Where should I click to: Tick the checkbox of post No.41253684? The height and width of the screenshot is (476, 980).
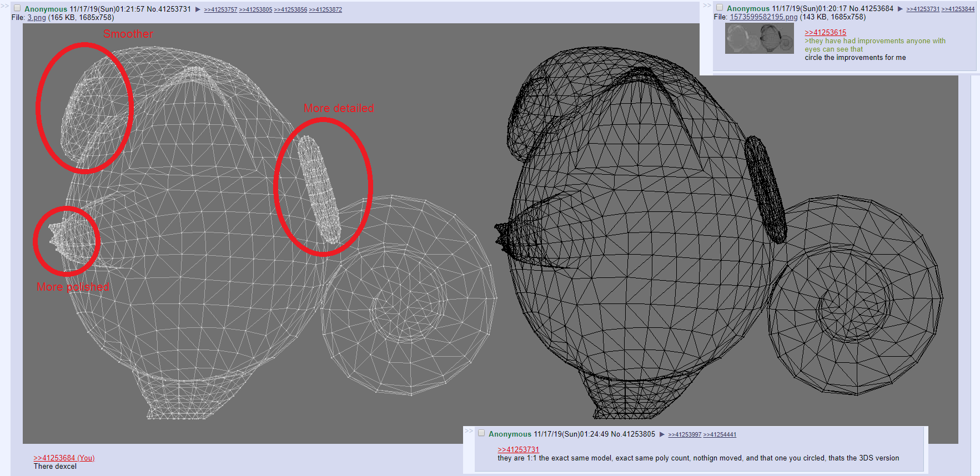pyautogui.click(x=720, y=8)
